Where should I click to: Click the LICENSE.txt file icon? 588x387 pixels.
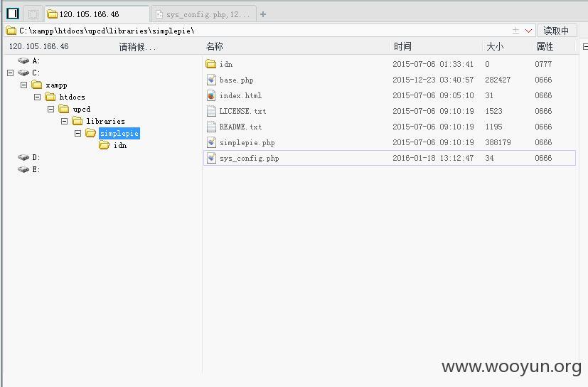click(x=211, y=111)
